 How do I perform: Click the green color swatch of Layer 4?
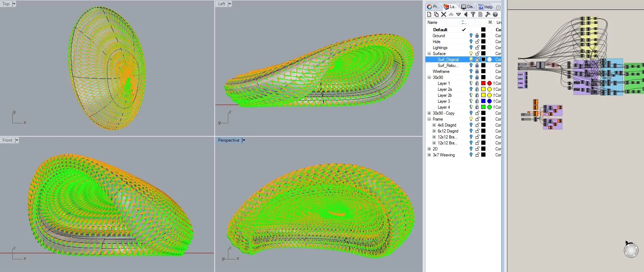(x=483, y=107)
